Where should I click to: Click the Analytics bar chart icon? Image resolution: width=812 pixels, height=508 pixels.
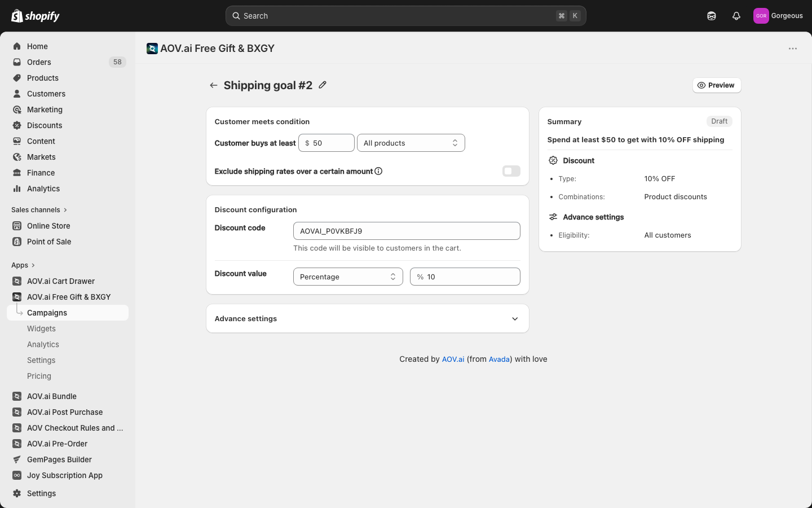pyautogui.click(x=17, y=189)
